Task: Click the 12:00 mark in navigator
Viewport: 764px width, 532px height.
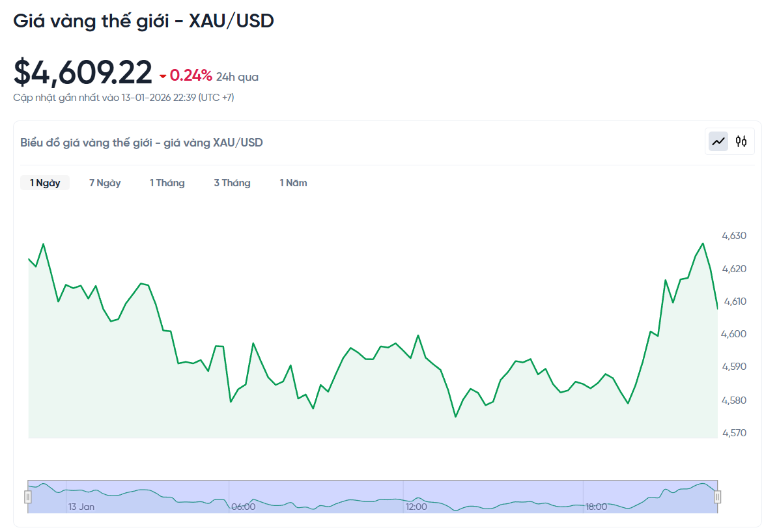Action: tap(416, 507)
